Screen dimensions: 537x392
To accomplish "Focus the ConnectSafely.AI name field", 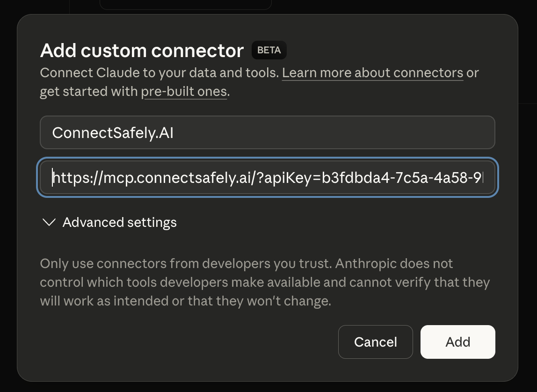I will point(267,132).
